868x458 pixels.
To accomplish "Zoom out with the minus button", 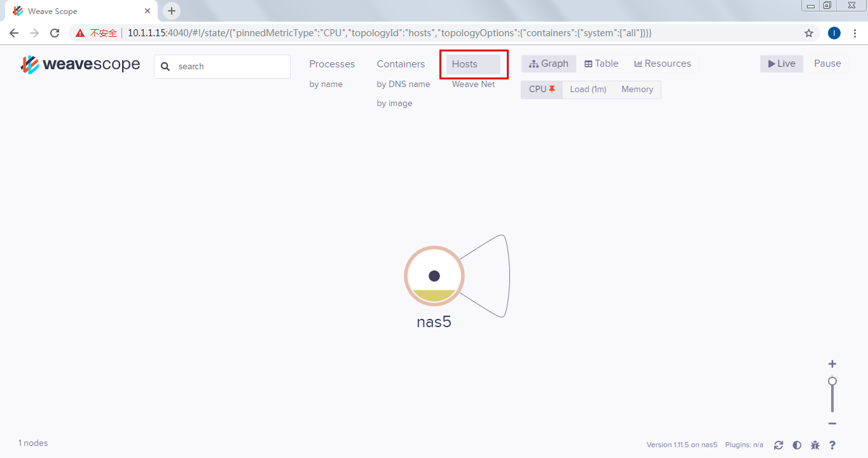I will pyautogui.click(x=832, y=424).
